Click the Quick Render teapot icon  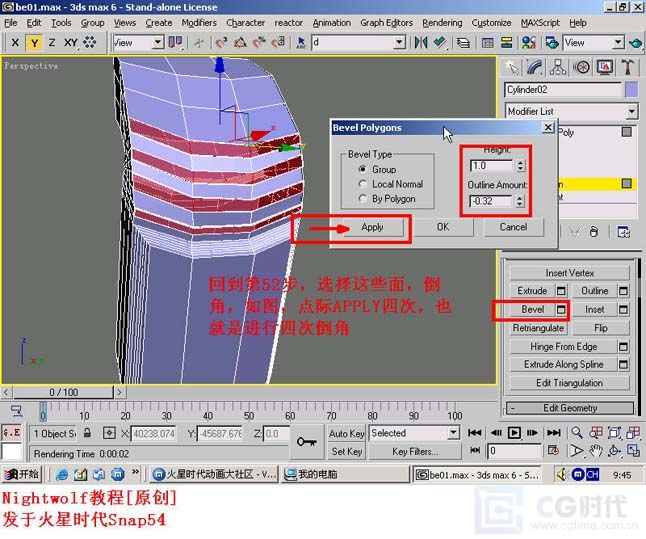coord(636,42)
